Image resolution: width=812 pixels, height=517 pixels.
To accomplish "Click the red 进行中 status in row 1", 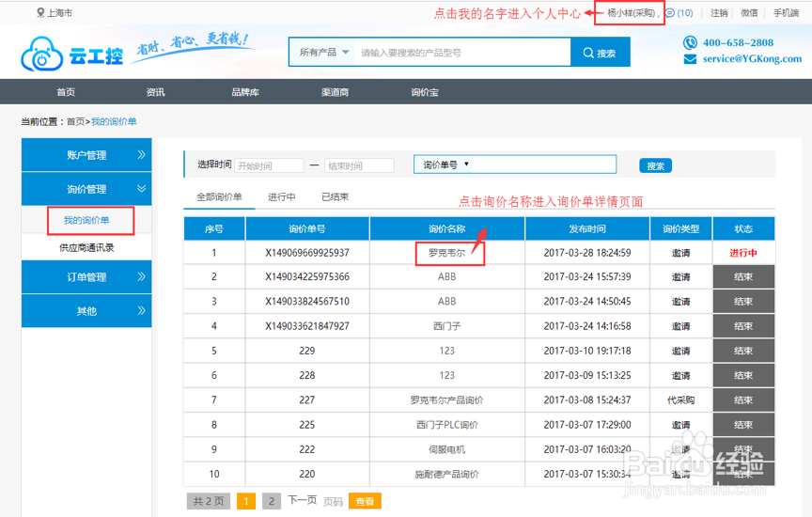I will coord(743,253).
